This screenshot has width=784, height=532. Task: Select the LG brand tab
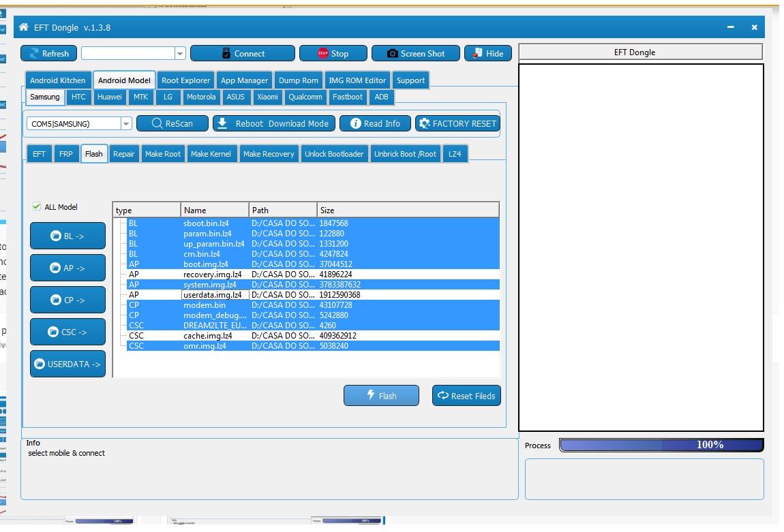pos(168,97)
